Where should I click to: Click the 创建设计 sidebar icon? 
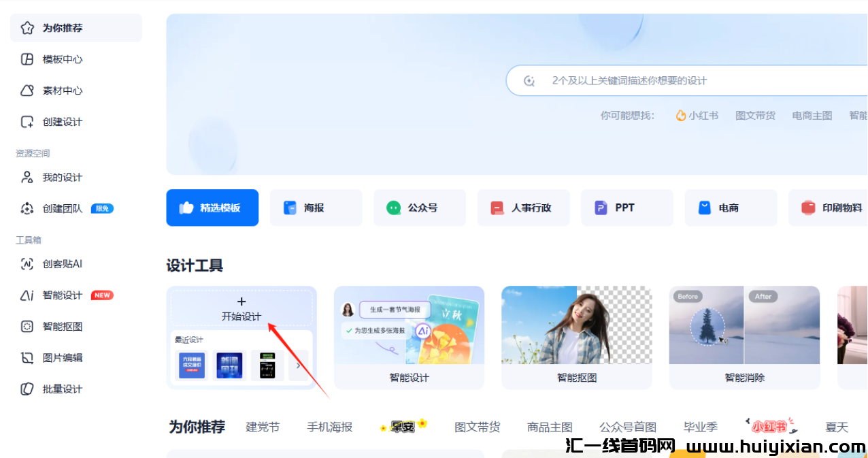27,122
